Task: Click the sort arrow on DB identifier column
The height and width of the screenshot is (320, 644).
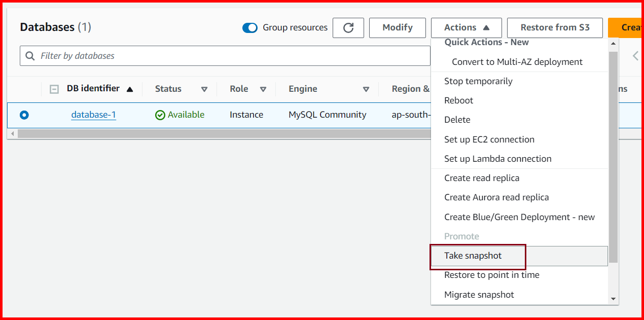Action: click(x=130, y=88)
